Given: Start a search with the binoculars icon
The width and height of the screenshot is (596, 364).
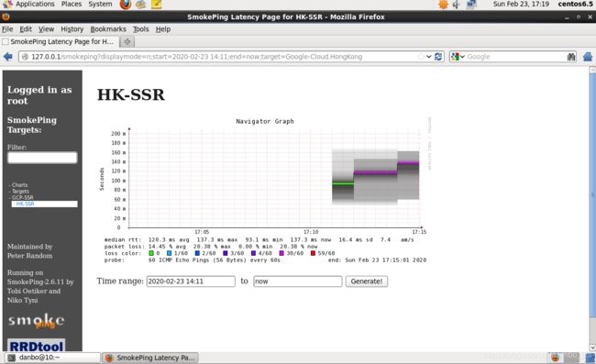Looking at the screenshot, I should coord(571,57).
